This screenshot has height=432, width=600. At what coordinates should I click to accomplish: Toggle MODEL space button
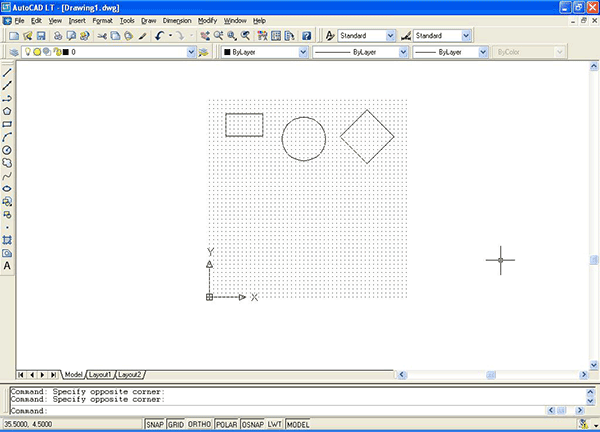click(x=298, y=424)
